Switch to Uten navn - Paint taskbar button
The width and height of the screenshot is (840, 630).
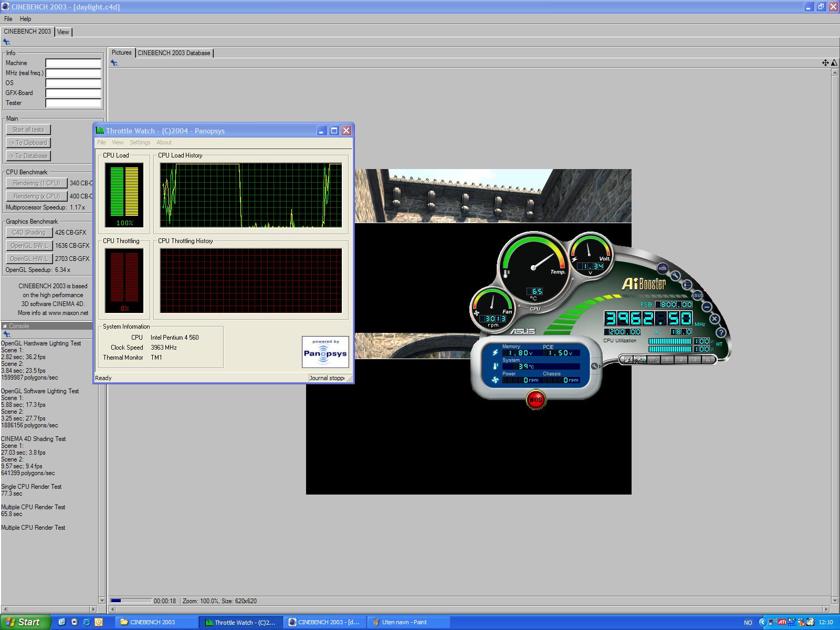[409, 622]
